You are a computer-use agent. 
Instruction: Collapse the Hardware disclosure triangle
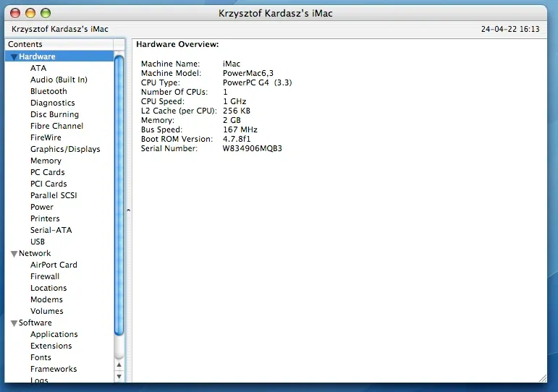pyautogui.click(x=14, y=57)
